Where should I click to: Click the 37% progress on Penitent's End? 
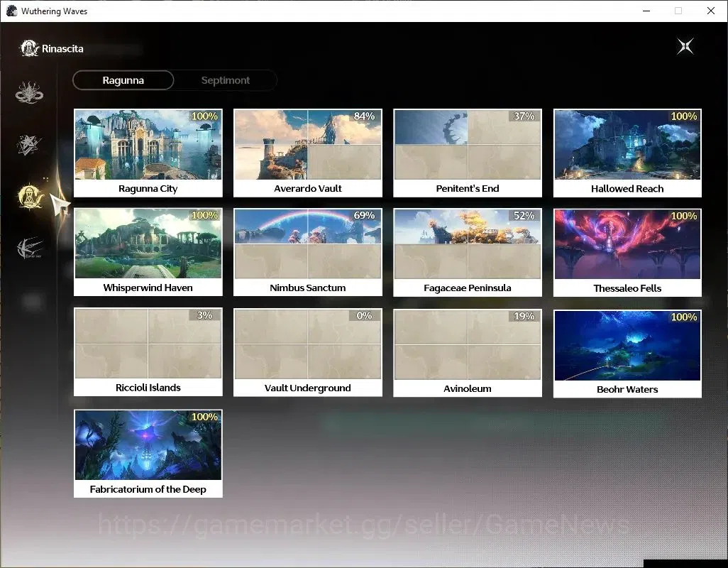(524, 116)
